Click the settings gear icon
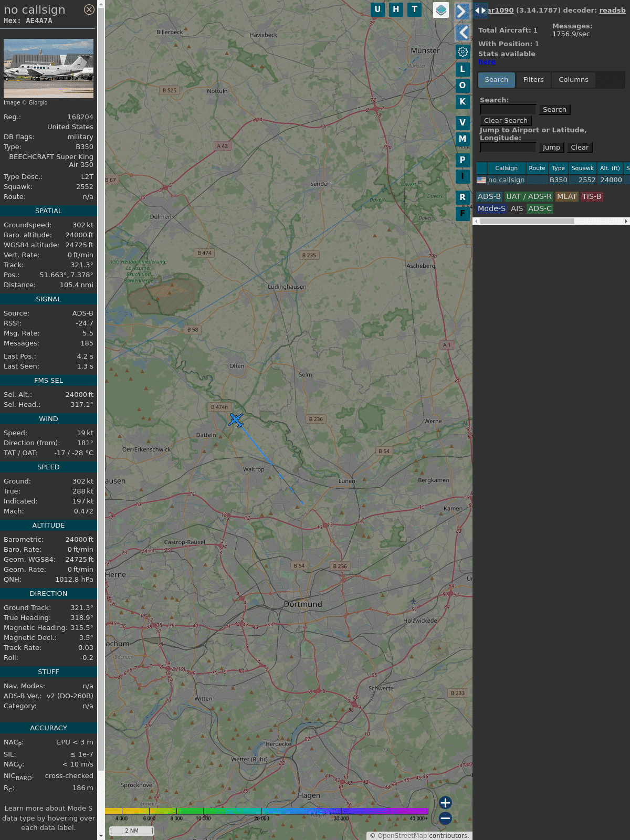Viewport: 630px width, 840px height. click(x=463, y=51)
